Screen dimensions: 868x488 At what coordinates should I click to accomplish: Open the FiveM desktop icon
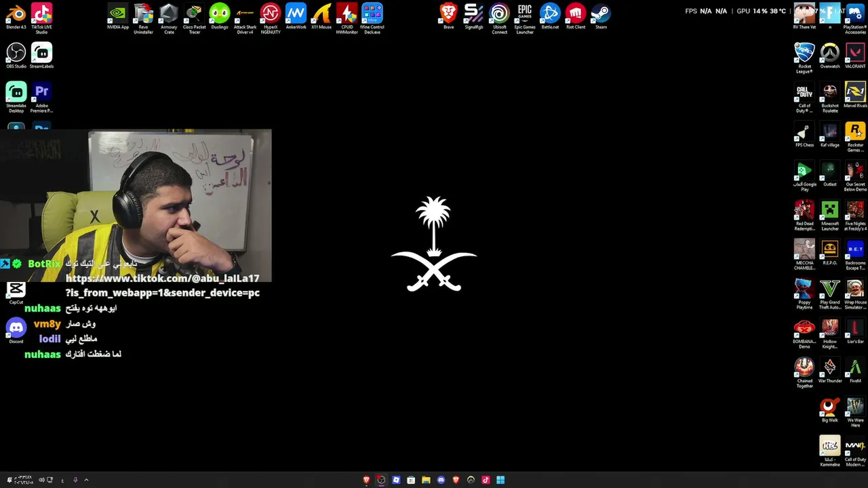(855, 370)
